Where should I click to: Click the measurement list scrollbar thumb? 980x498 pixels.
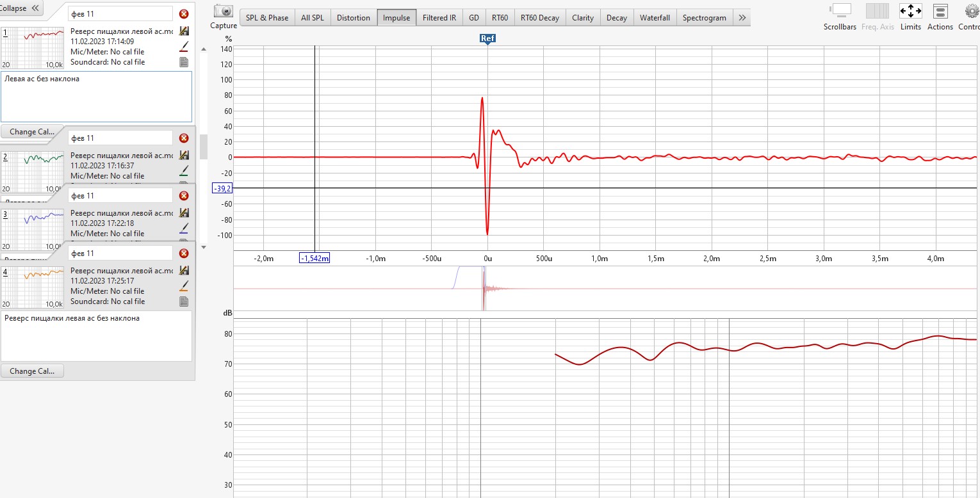tap(204, 147)
